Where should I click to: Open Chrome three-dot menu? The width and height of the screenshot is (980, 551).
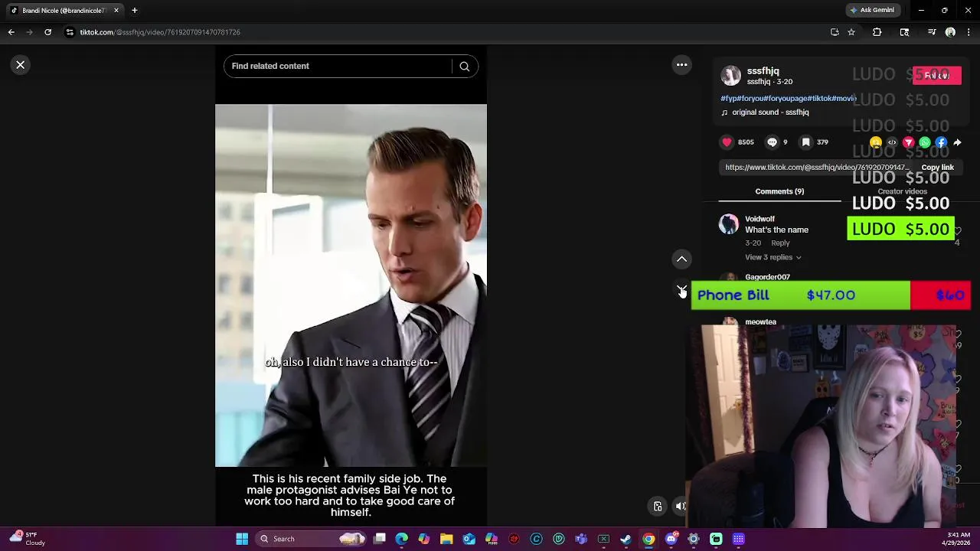(x=969, y=32)
